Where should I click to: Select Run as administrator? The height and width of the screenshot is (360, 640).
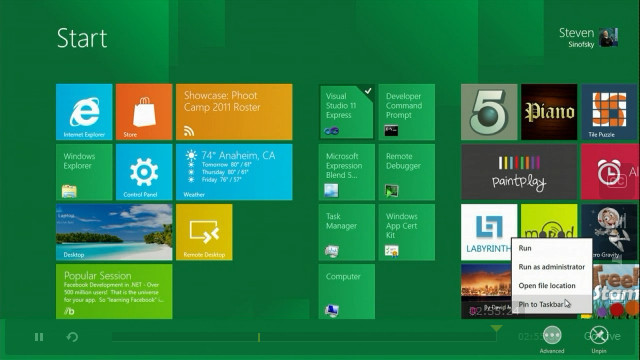click(x=551, y=267)
